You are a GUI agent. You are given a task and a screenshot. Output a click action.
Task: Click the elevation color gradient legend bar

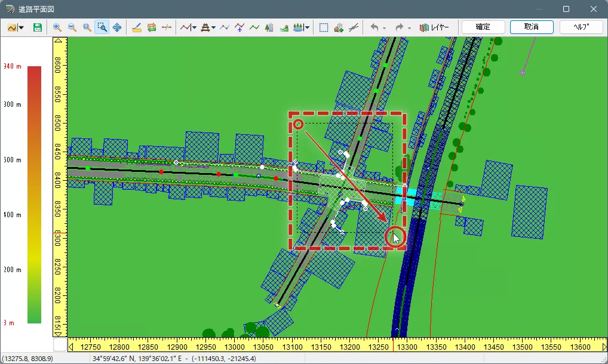coord(35,195)
